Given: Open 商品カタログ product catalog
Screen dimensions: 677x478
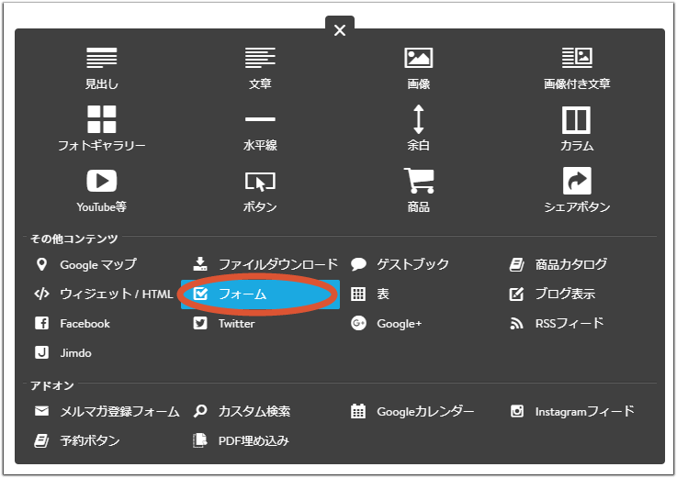Looking at the screenshot, I should 558,264.
